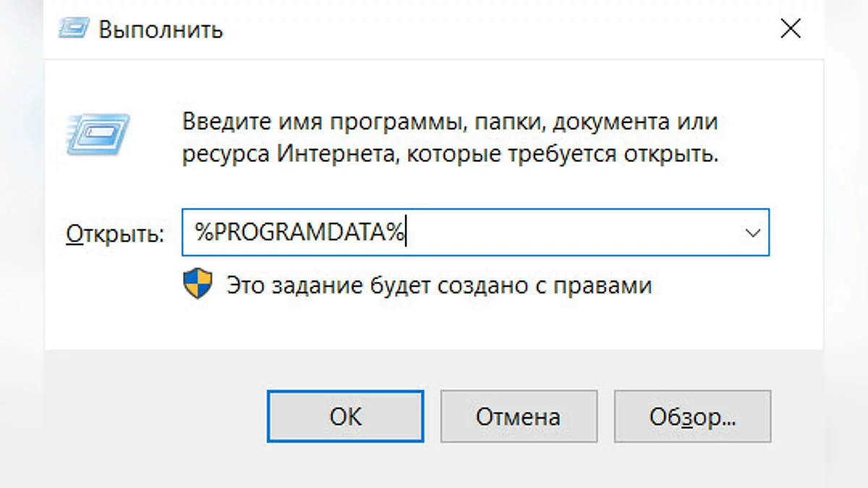The image size is (868, 488).
Task: Click the "Введите имя программы" description line
Action: point(449,121)
